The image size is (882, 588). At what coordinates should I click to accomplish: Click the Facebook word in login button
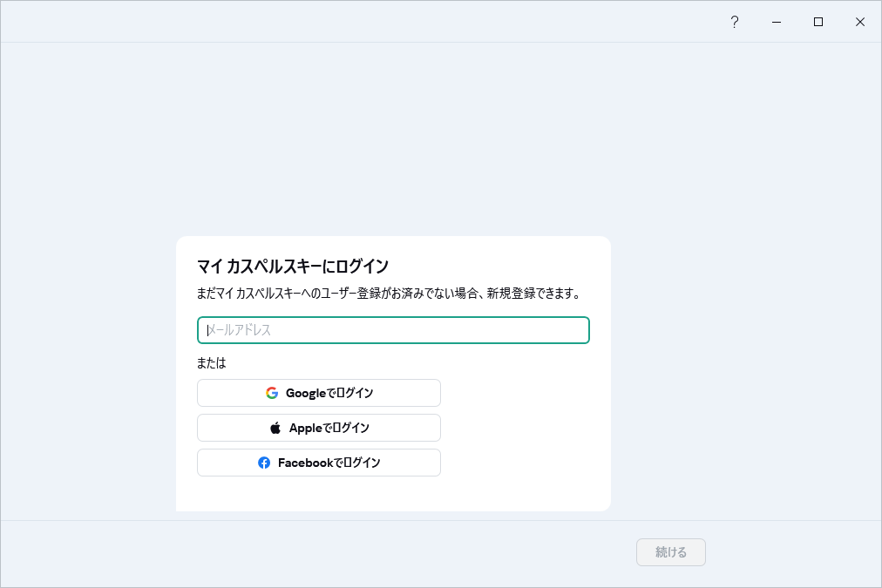pyautogui.click(x=305, y=463)
